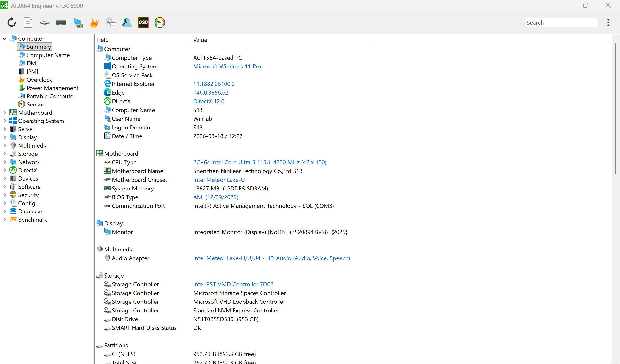Expand the Motherboard tree node
The image size is (620, 364).
click(x=5, y=113)
